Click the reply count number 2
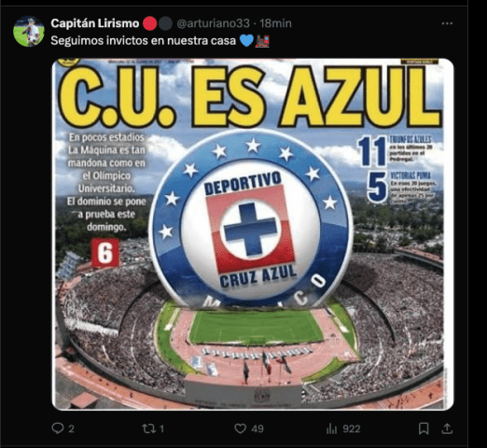487x448 pixels. click(71, 429)
